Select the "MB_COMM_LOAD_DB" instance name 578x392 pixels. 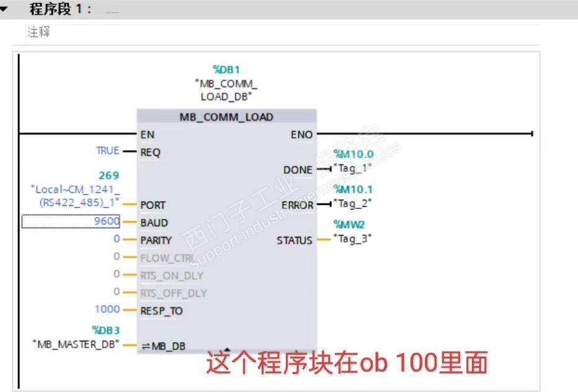point(226,91)
